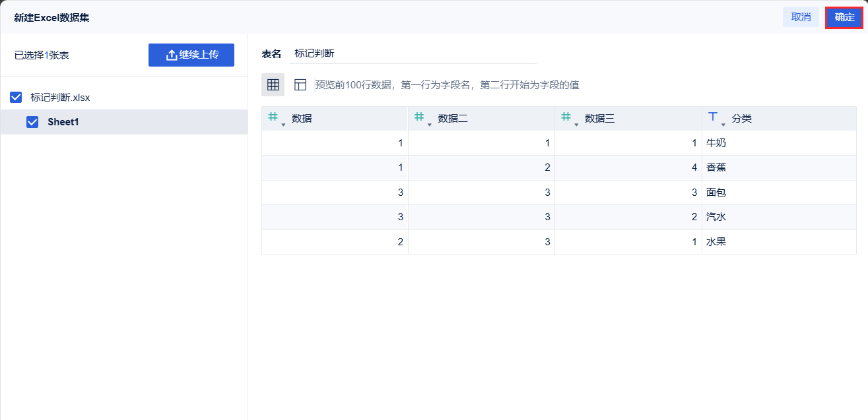This screenshot has width=868, height=420.
Task: Open field type dropdown arrow for 数据三
Action: click(576, 124)
